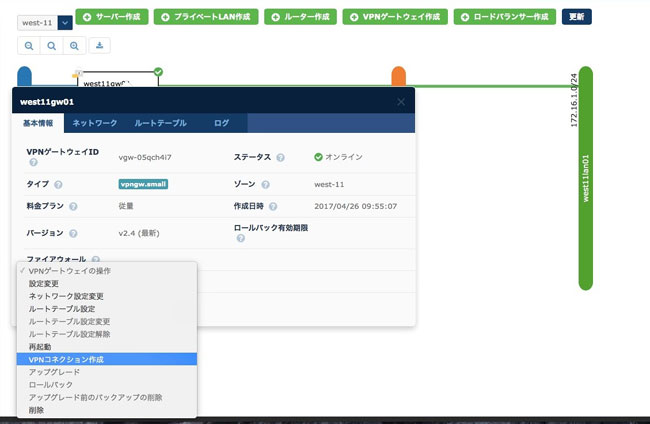Click the zoom-out magnifier icon
650x424 pixels.
point(29,46)
